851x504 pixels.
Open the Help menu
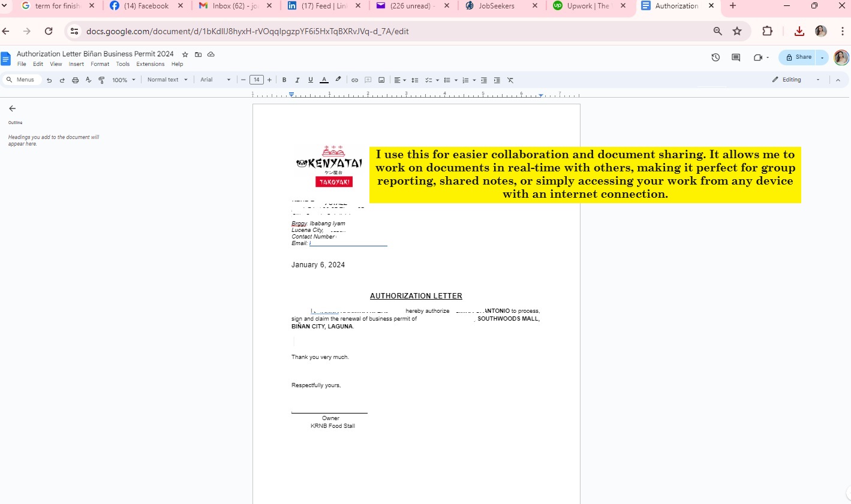[x=177, y=64]
